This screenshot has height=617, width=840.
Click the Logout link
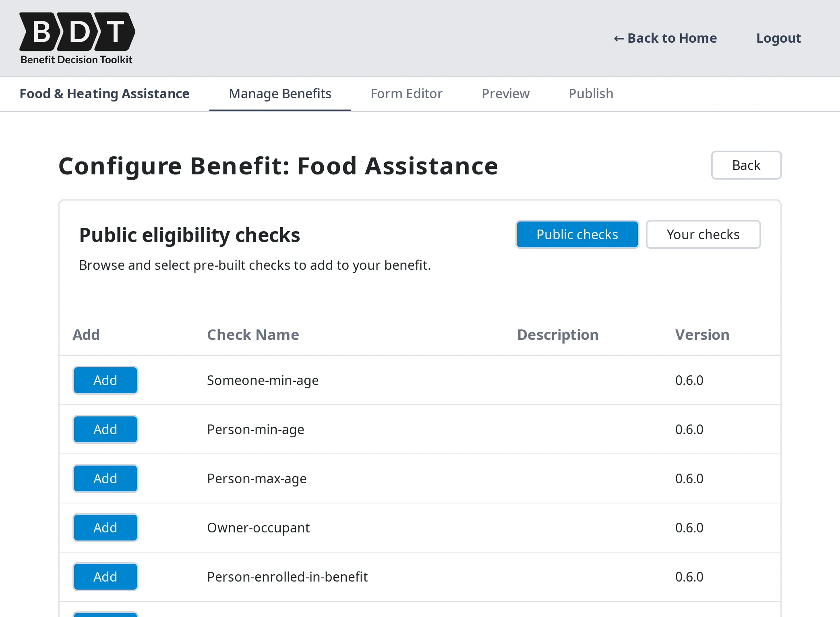tap(778, 38)
